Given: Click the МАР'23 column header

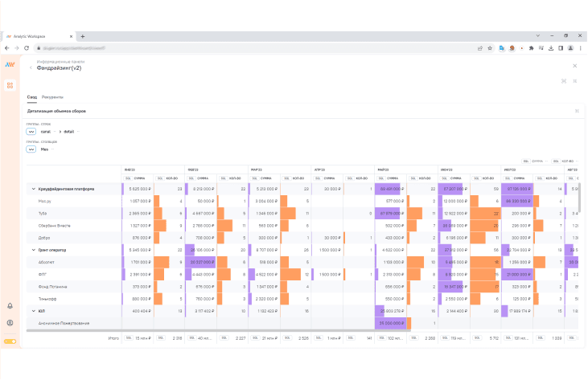Looking at the screenshot, I should 257,170.
